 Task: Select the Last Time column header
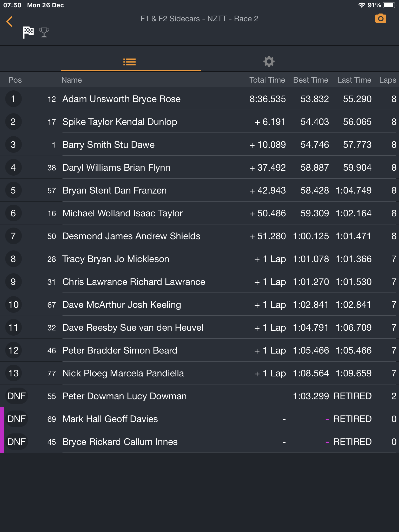354,80
